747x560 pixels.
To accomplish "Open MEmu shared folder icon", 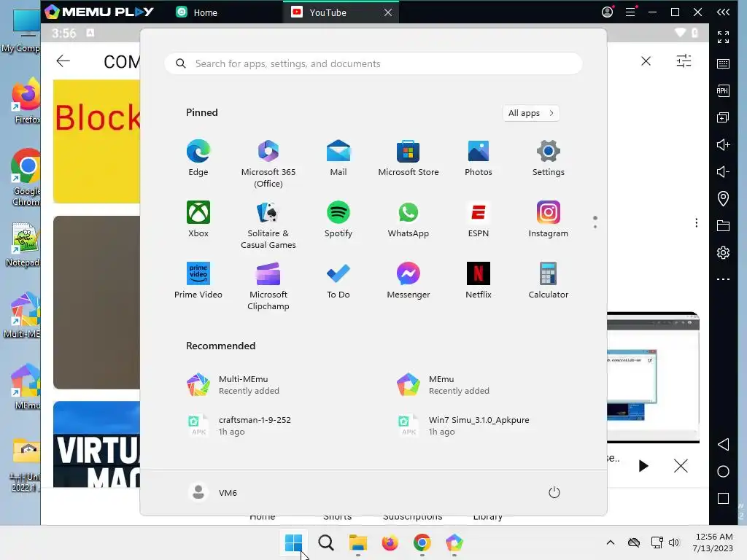I will 723,226.
